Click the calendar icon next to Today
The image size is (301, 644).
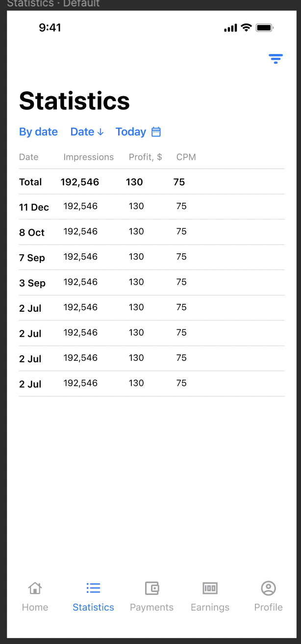pos(156,132)
